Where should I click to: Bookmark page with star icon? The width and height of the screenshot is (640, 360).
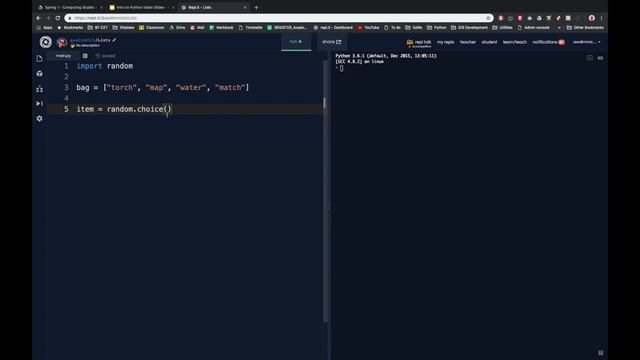pos(488,18)
